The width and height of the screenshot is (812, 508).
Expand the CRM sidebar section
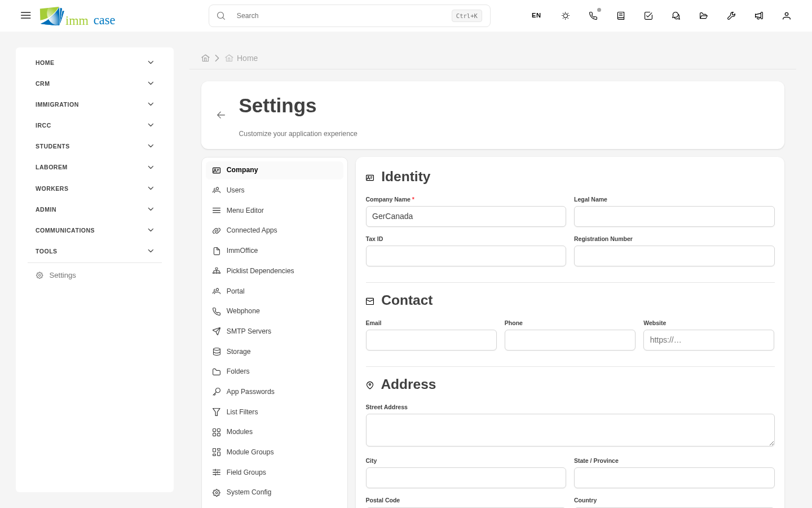click(x=95, y=84)
